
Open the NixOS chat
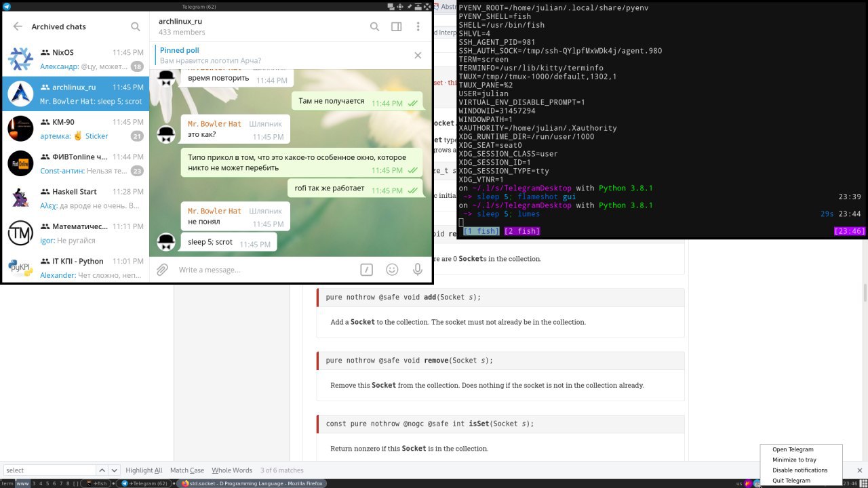75,59
